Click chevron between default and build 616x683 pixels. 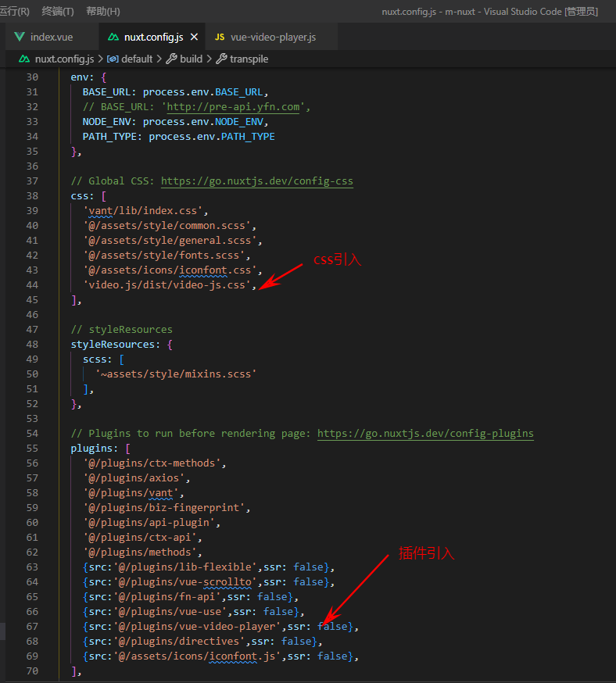pyautogui.click(x=159, y=59)
